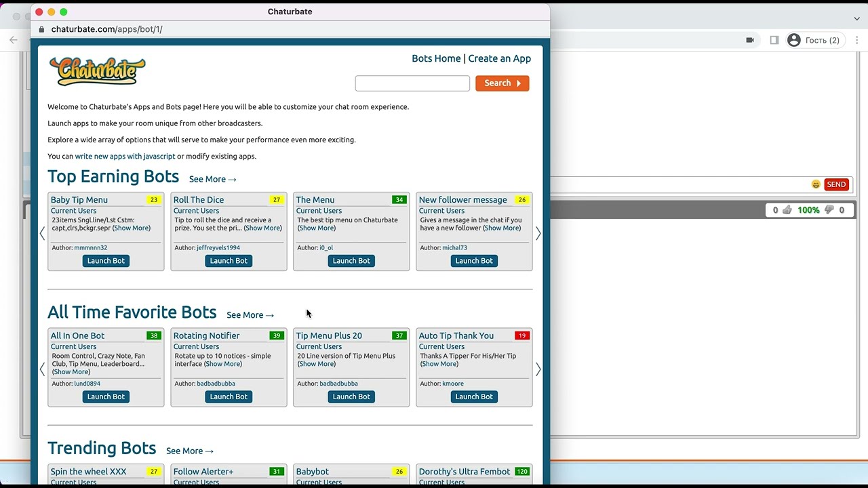The width and height of the screenshot is (868, 488).
Task: Launch the Rotating Notifier bot
Action: [229, 396]
